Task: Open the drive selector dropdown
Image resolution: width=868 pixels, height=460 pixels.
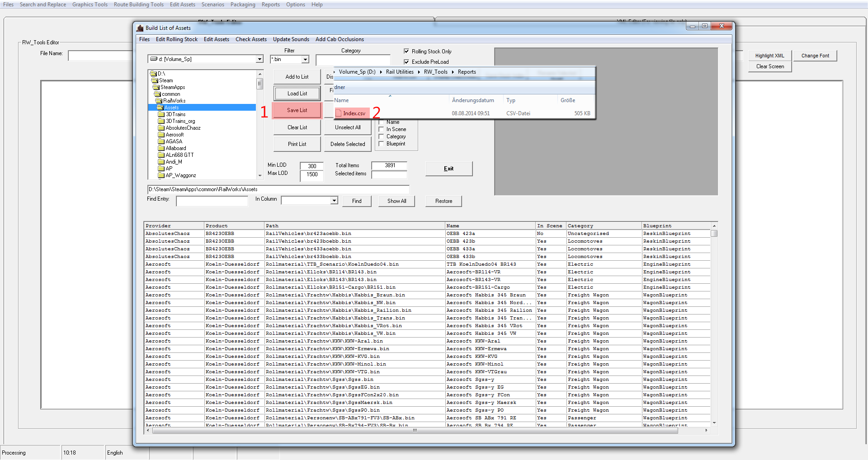Action: coord(259,59)
